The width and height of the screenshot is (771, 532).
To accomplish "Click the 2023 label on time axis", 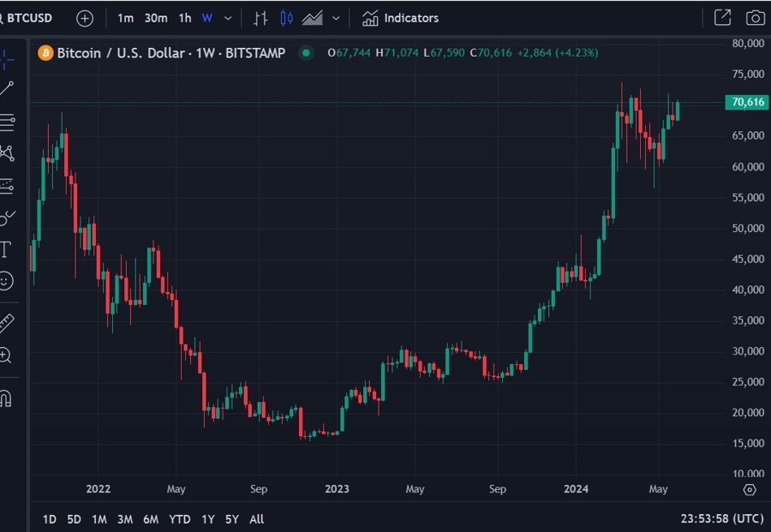I will point(337,488).
